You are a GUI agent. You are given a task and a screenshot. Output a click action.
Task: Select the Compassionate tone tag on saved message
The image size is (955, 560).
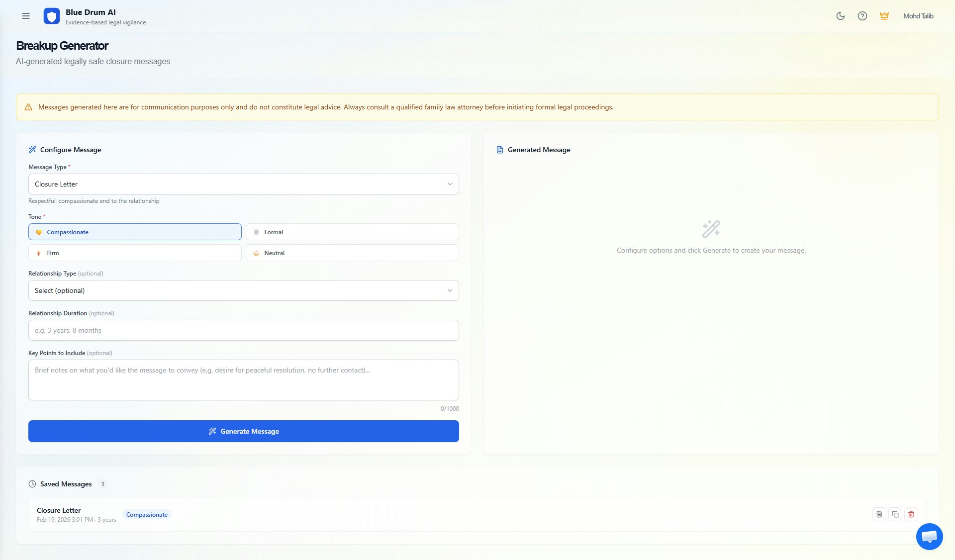[x=147, y=514]
